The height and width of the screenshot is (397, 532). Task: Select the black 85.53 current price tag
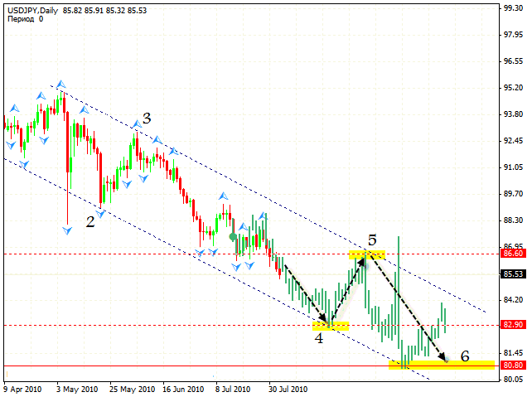(514, 274)
